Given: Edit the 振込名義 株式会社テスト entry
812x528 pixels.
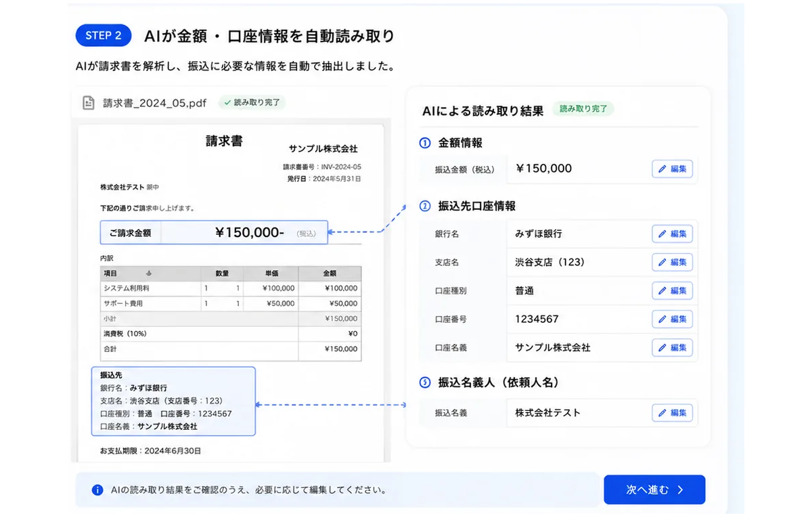Looking at the screenshot, I should click(672, 413).
